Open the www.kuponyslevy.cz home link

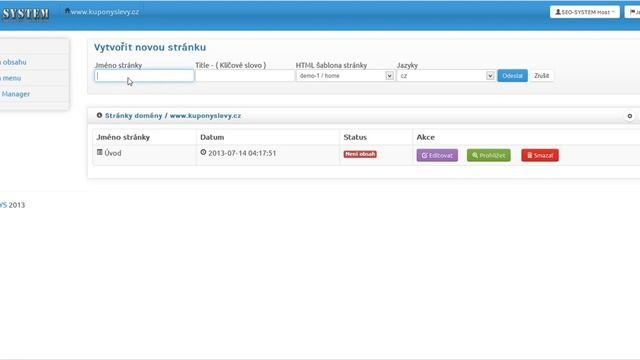(102, 12)
